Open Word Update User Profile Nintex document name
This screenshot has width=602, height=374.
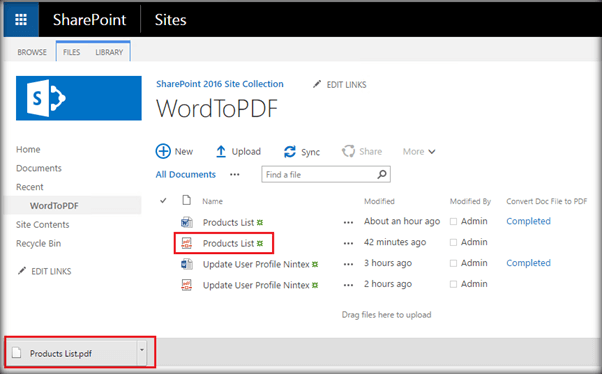(256, 264)
